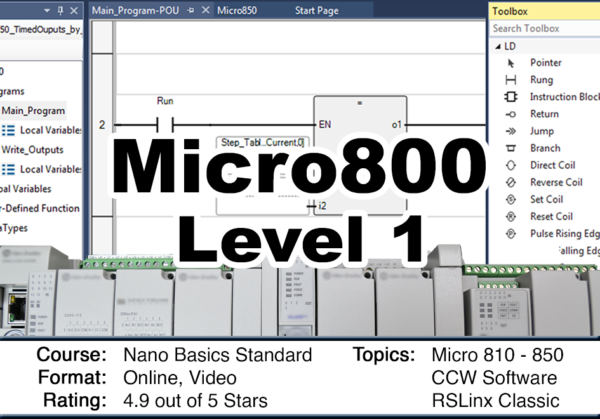Viewport: 600px width, 419px height.
Task: Pick the Rung element icon
Action: (x=511, y=80)
